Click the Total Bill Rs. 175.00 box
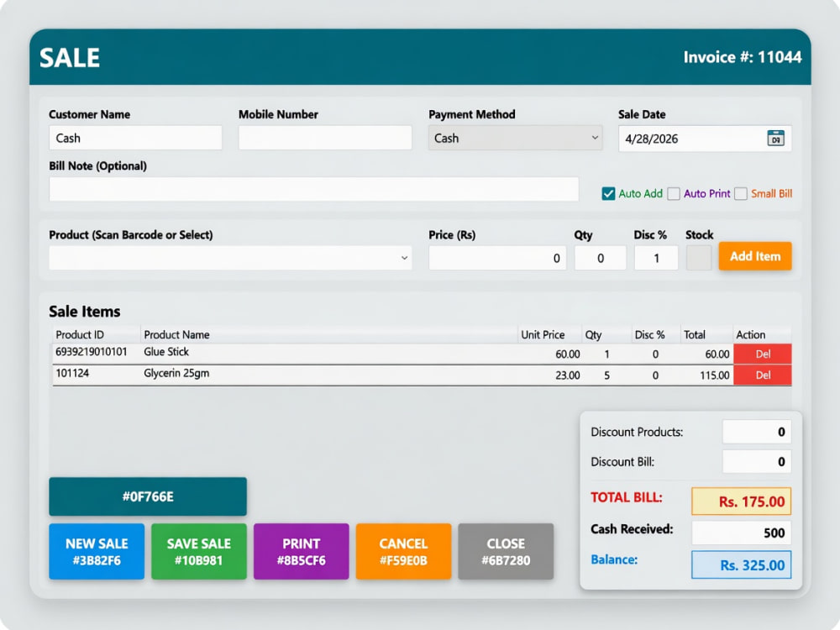840x630 pixels. tap(742, 501)
